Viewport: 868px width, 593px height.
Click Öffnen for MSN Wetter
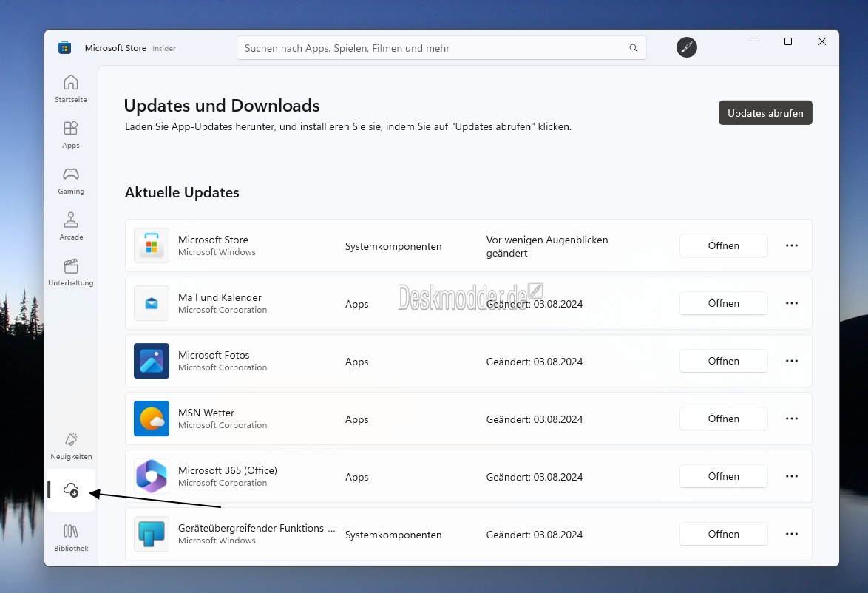pyautogui.click(x=724, y=419)
